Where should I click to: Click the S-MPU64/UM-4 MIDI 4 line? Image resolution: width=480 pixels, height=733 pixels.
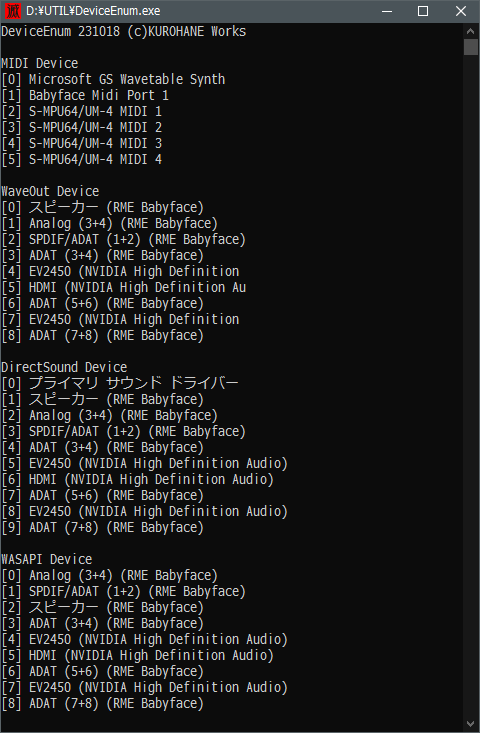click(x=82, y=159)
